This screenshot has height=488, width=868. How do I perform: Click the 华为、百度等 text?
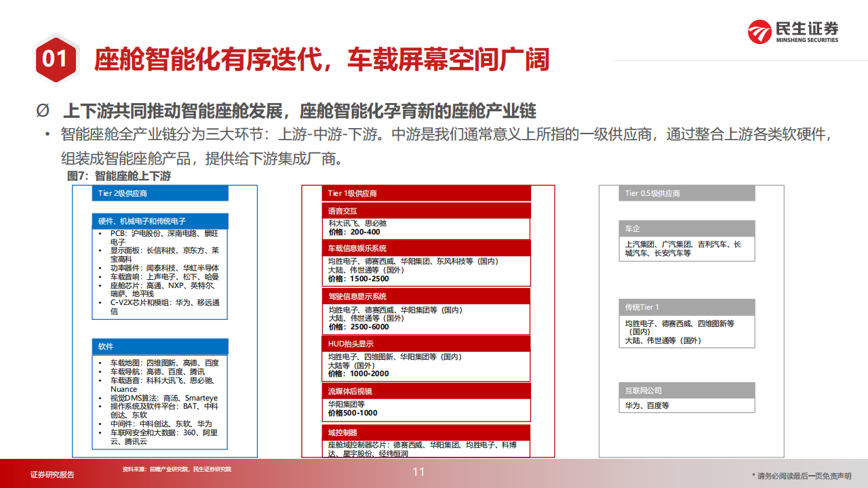pos(647,405)
